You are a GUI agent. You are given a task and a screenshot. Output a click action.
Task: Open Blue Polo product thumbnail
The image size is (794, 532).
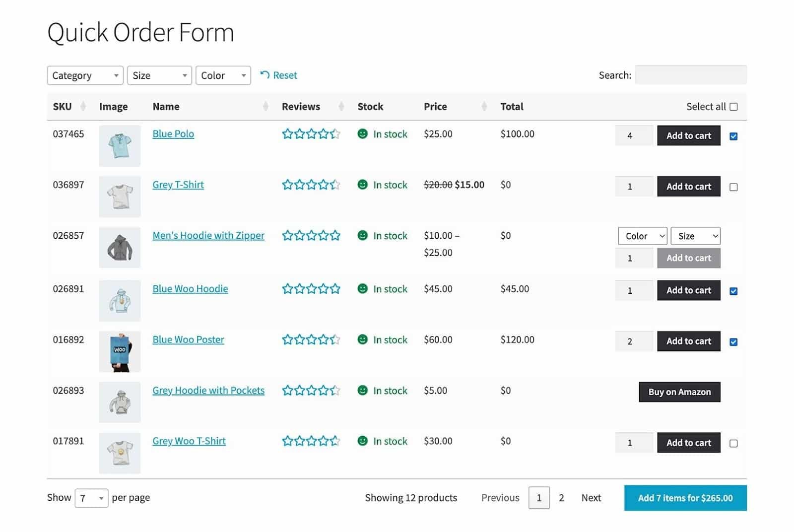120,146
